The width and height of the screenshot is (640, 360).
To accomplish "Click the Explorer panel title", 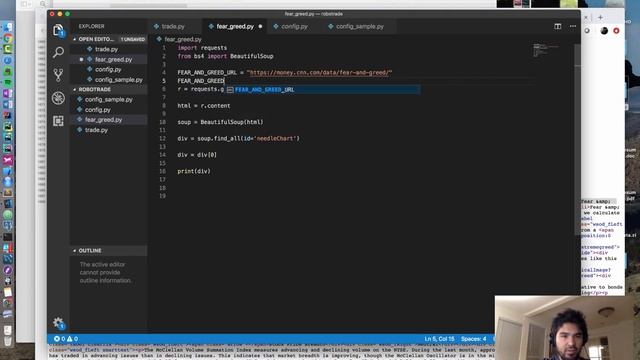I will click(x=91, y=26).
